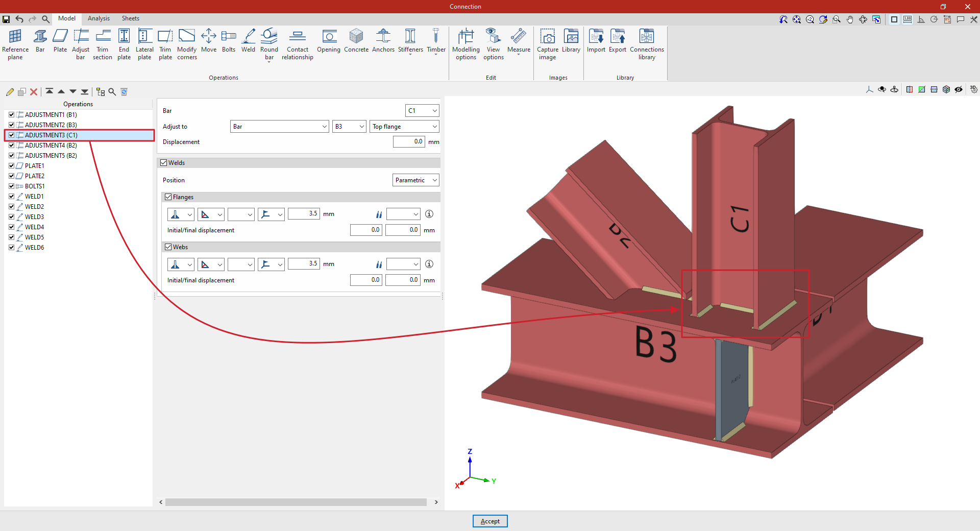Click the Accept button
Screen dimensions: 980x531
click(490, 521)
